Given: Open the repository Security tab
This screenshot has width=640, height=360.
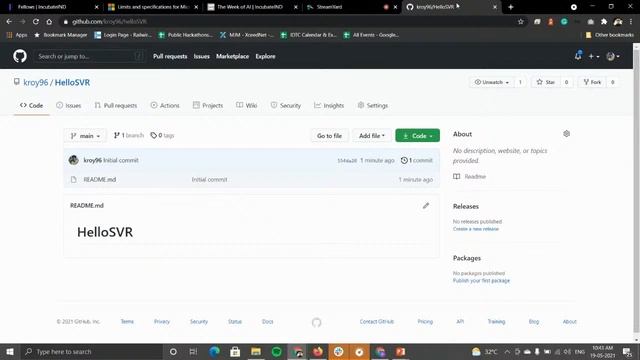Looking at the screenshot, I should [x=286, y=105].
